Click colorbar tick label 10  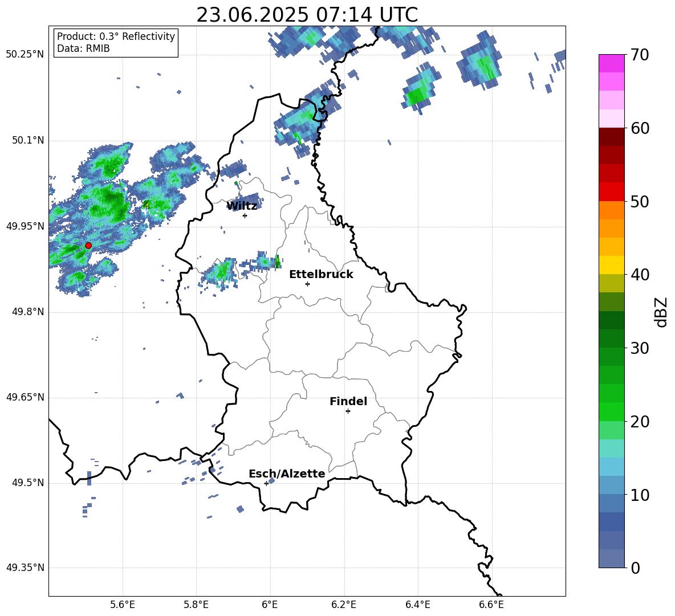[x=640, y=495]
